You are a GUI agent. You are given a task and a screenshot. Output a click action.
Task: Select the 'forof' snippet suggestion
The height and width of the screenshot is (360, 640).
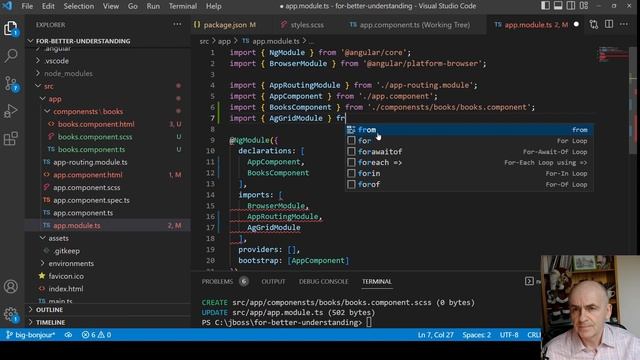pos(469,184)
